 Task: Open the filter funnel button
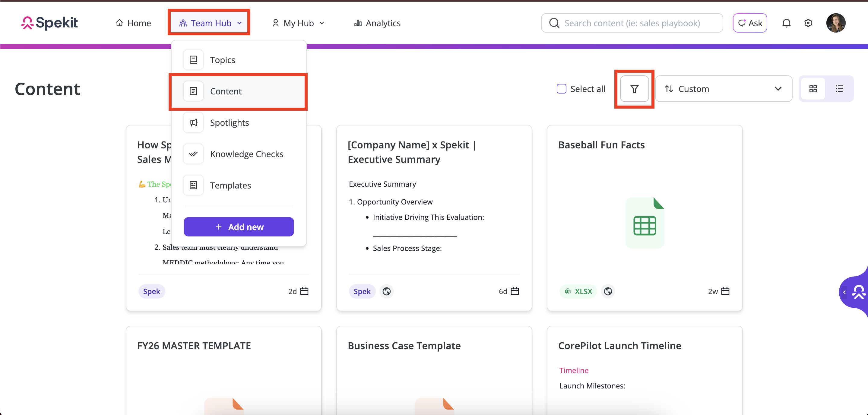pos(634,89)
